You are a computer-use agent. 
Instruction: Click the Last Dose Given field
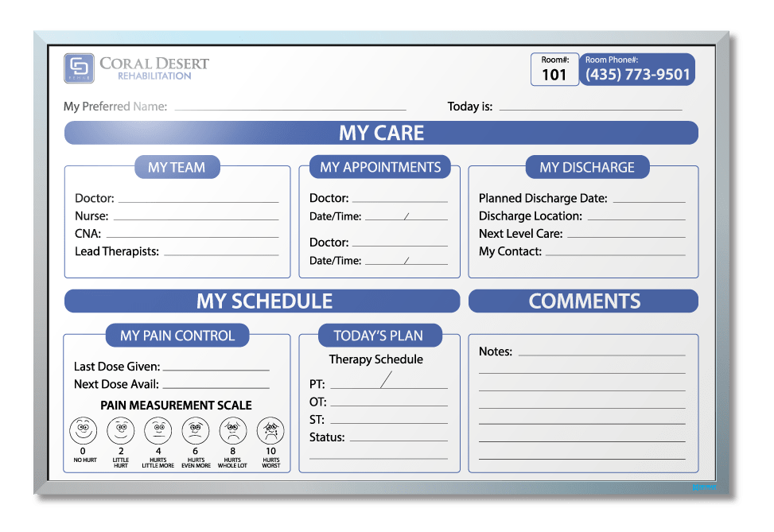point(216,367)
